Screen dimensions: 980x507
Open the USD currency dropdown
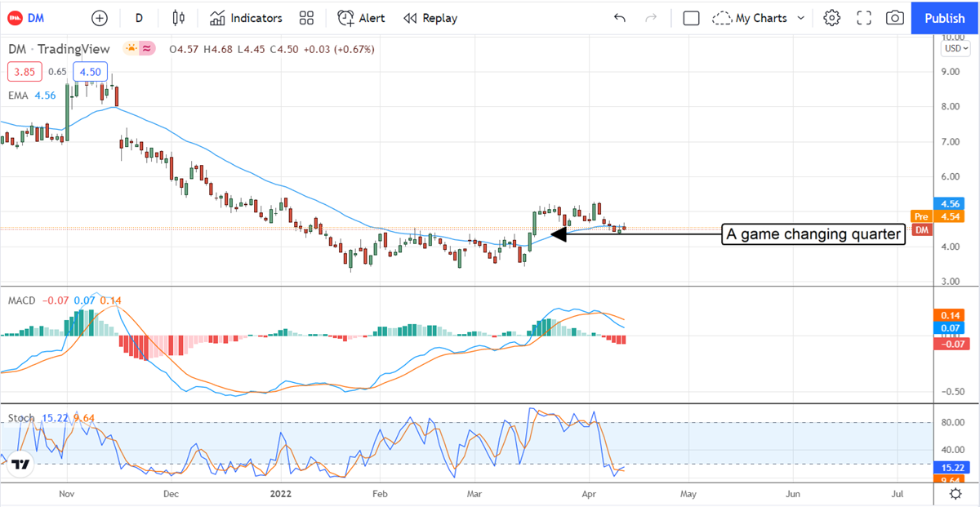point(955,48)
